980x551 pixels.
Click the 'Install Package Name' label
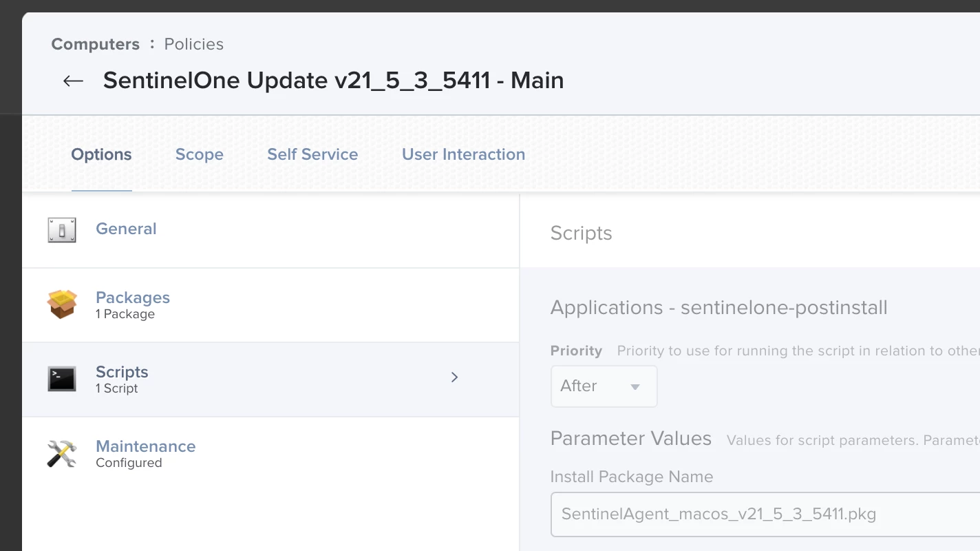(x=632, y=477)
